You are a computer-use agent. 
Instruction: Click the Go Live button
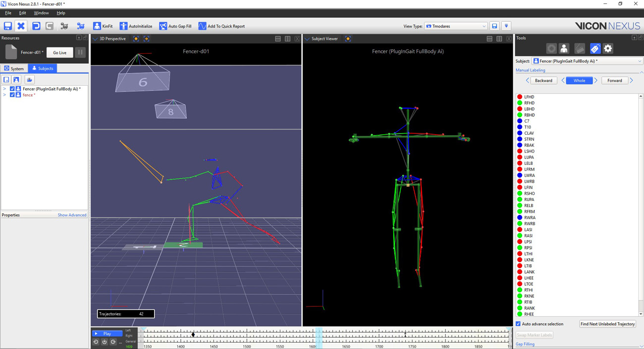[59, 52]
